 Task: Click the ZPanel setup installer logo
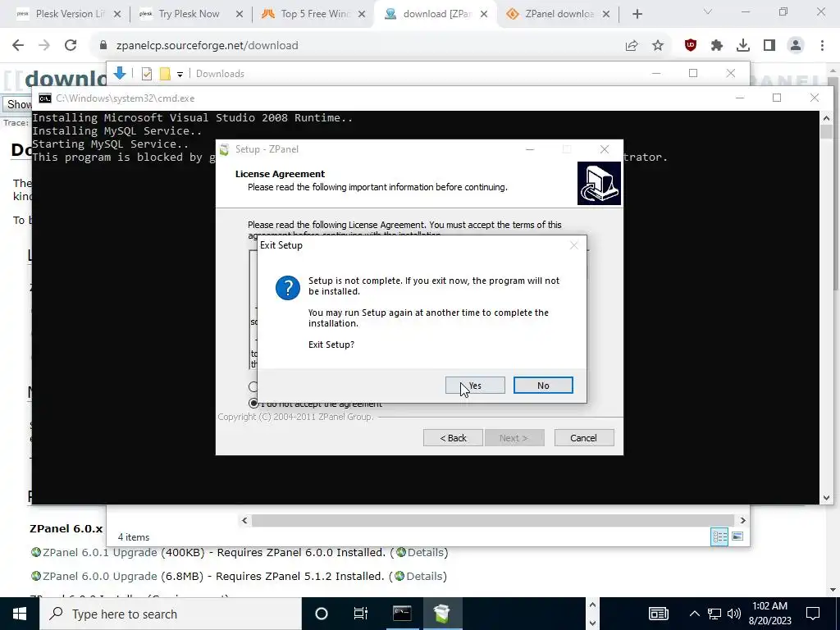click(x=599, y=183)
